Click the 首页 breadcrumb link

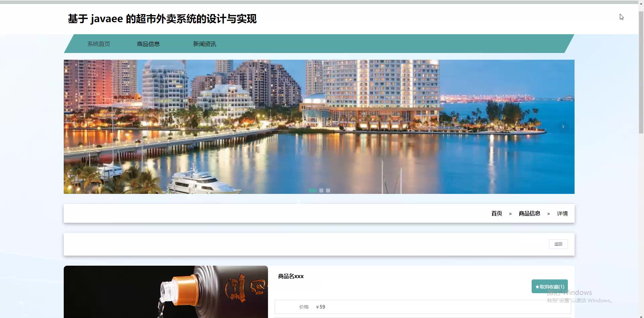497,213
